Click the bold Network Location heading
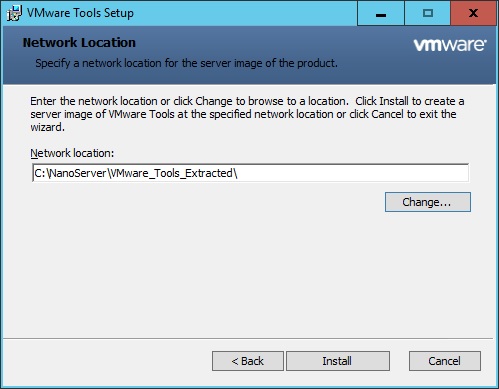The image size is (499, 389). [x=79, y=43]
